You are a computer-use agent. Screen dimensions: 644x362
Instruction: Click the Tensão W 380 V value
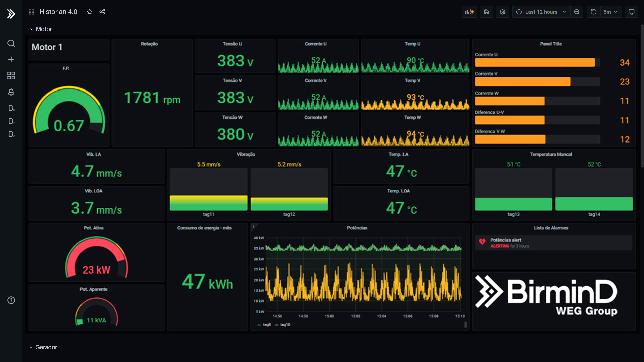coord(235,134)
